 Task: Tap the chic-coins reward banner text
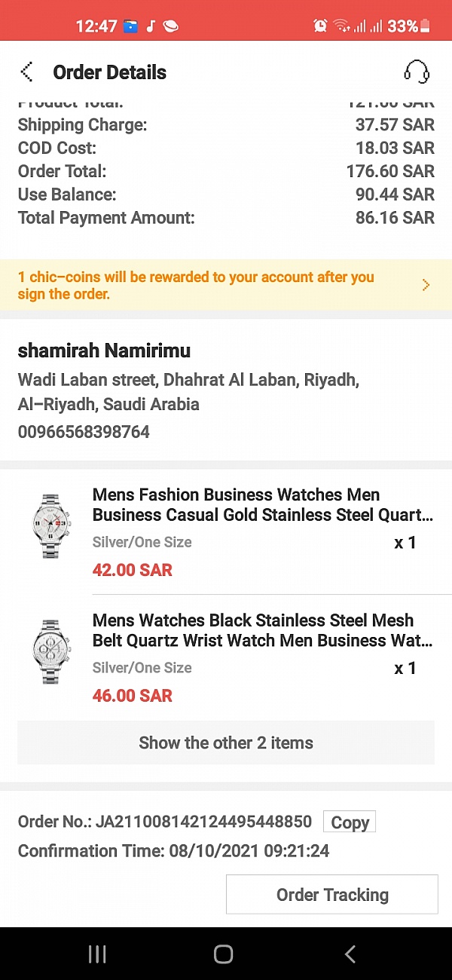click(196, 286)
